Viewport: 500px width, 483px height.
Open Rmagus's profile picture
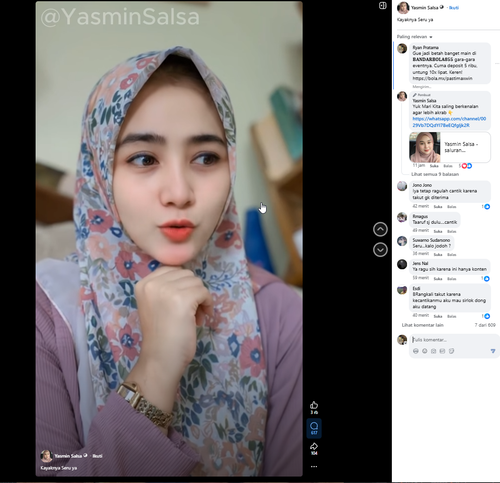(x=402, y=217)
